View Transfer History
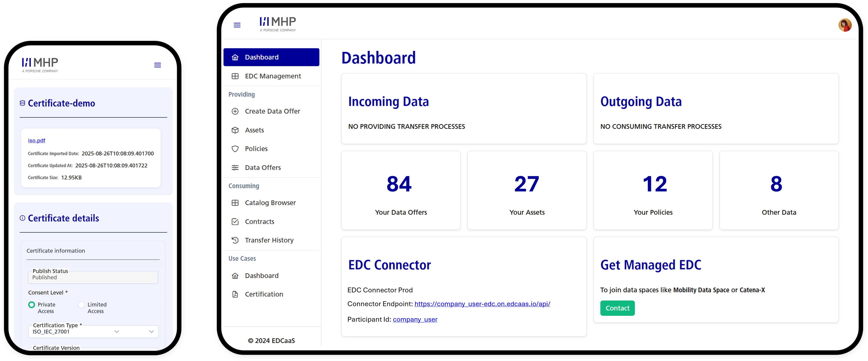 coord(271,240)
